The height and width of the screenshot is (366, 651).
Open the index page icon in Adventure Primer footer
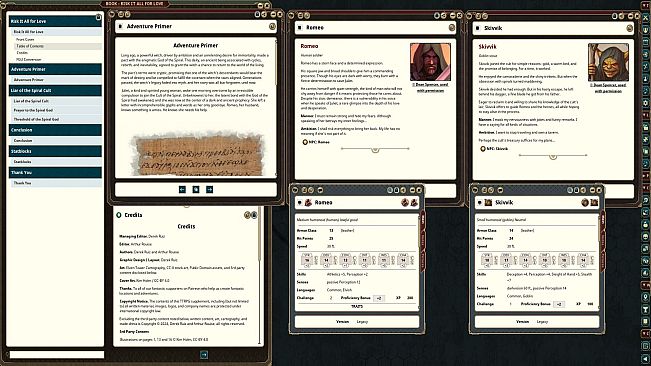[196, 189]
